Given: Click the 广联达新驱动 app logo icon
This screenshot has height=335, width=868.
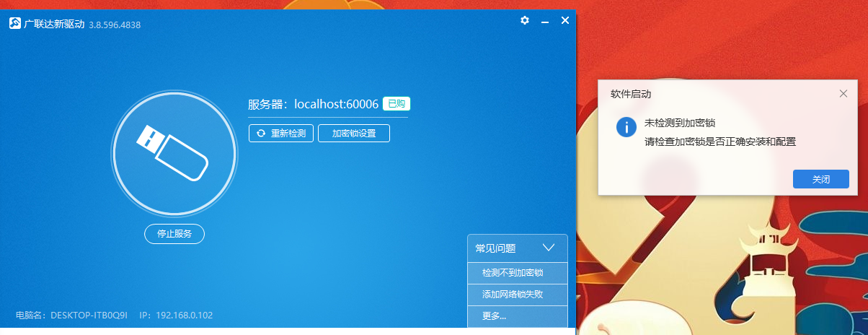Looking at the screenshot, I should tap(14, 24).
